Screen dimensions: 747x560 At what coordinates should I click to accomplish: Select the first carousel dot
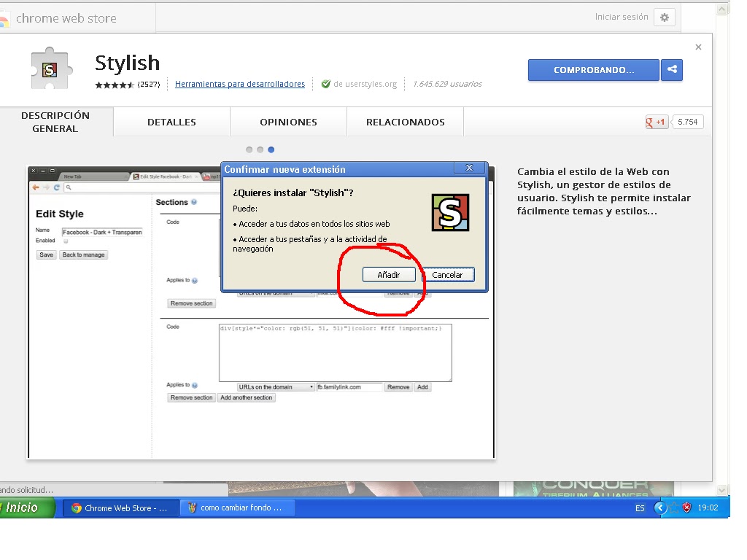[249, 149]
